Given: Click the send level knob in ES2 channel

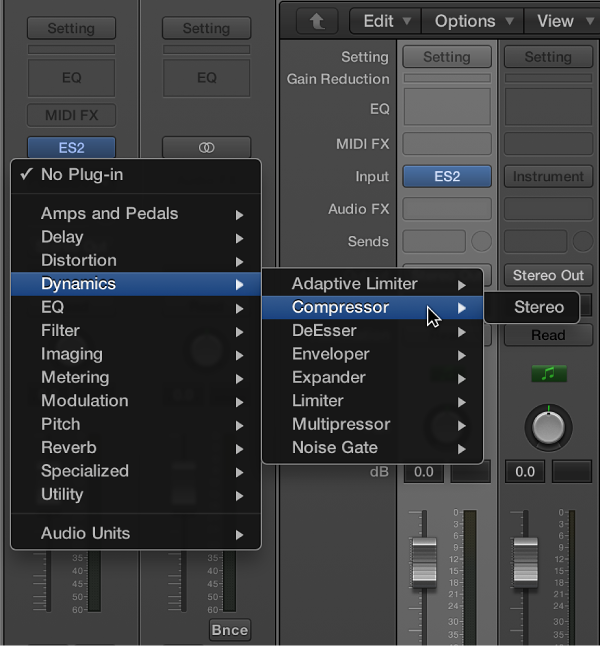Looking at the screenshot, I should click(x=481, y=241).
